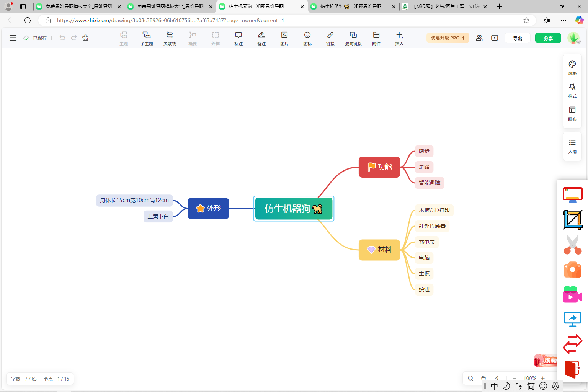The width and height of the screenshot is (588, 392).
Task: Open a new browser tab
Action: click(x=499, y=7)
